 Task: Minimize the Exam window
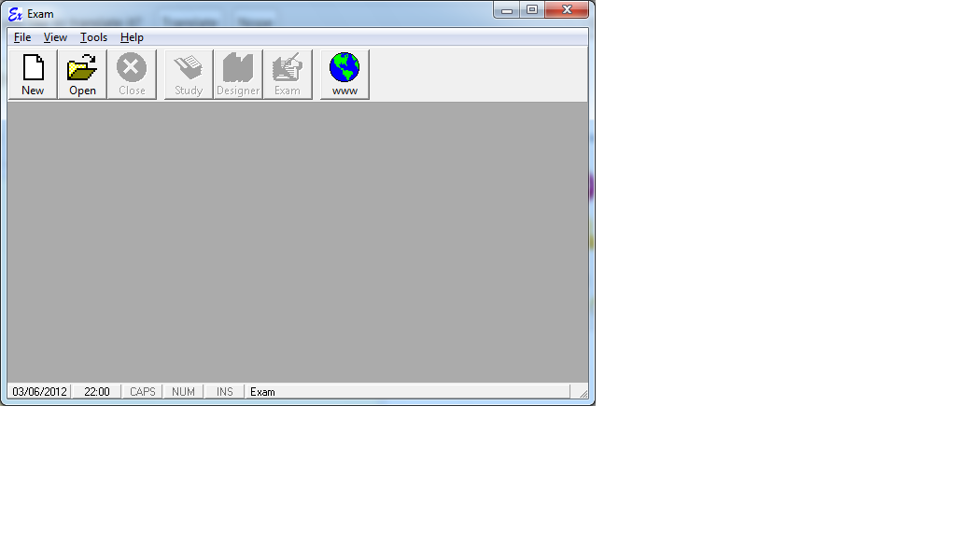click(507, 9)
